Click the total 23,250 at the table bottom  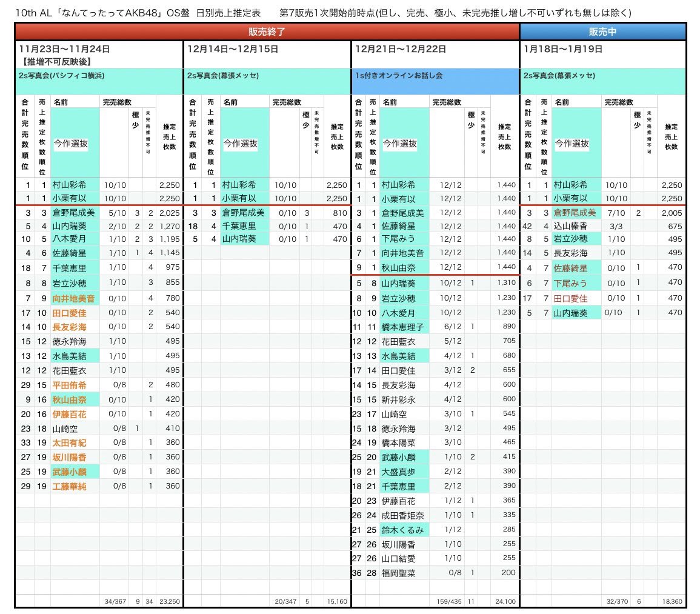coord(170,601)
